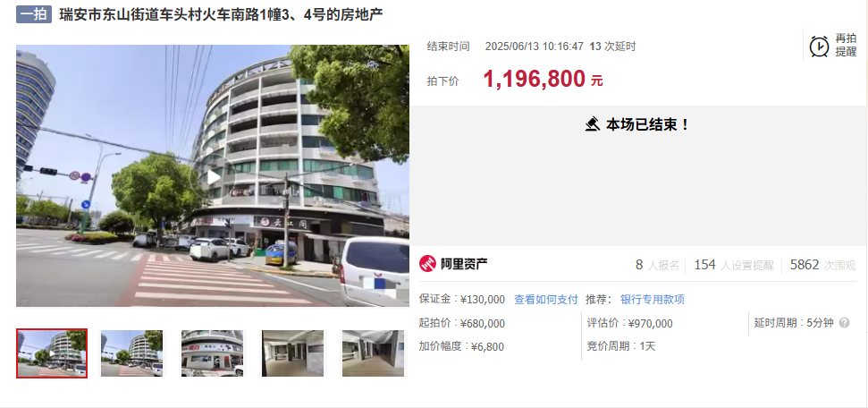This screenshot has width=868, height=408.
Task: Click the 5862 次围观 view count
Action: (822, 265)
